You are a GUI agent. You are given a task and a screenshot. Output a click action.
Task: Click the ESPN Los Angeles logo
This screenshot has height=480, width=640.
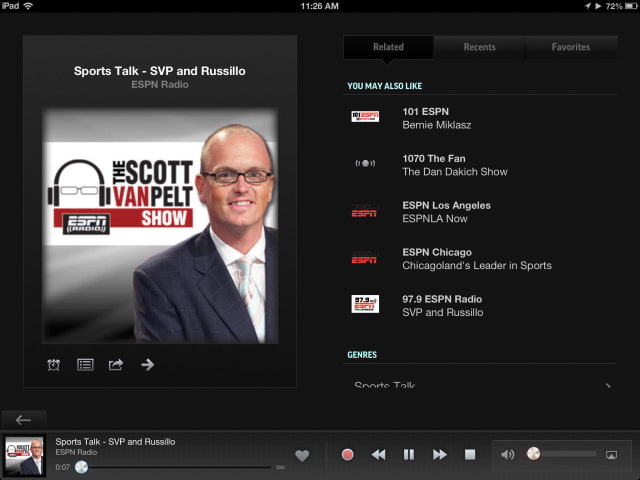coord(364,212)
